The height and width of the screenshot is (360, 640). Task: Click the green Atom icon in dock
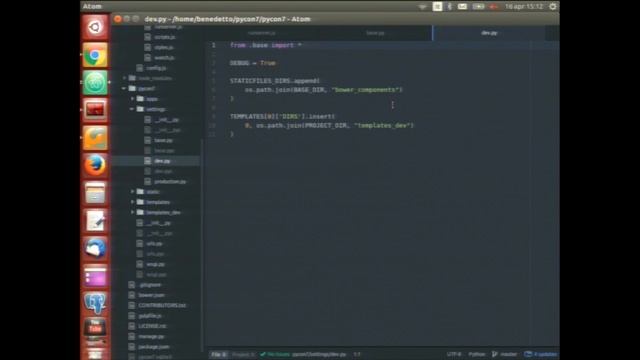95,82
